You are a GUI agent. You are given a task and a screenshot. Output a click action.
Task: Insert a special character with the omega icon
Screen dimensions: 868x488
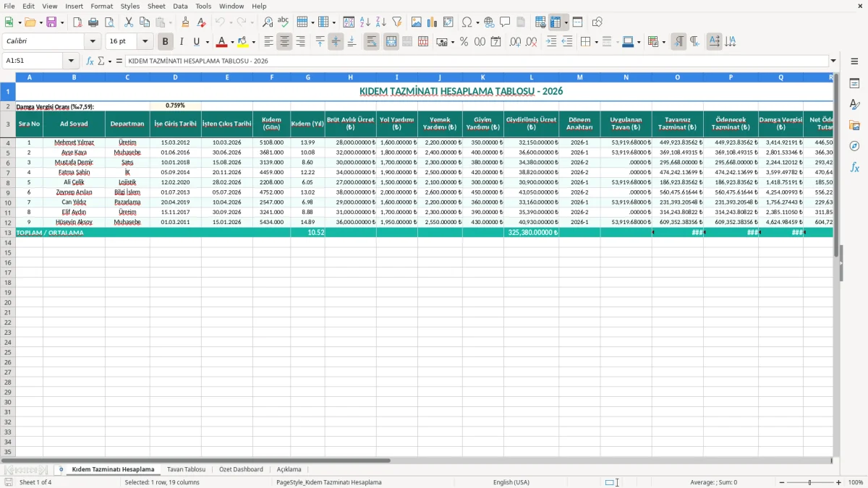[467, 22]
